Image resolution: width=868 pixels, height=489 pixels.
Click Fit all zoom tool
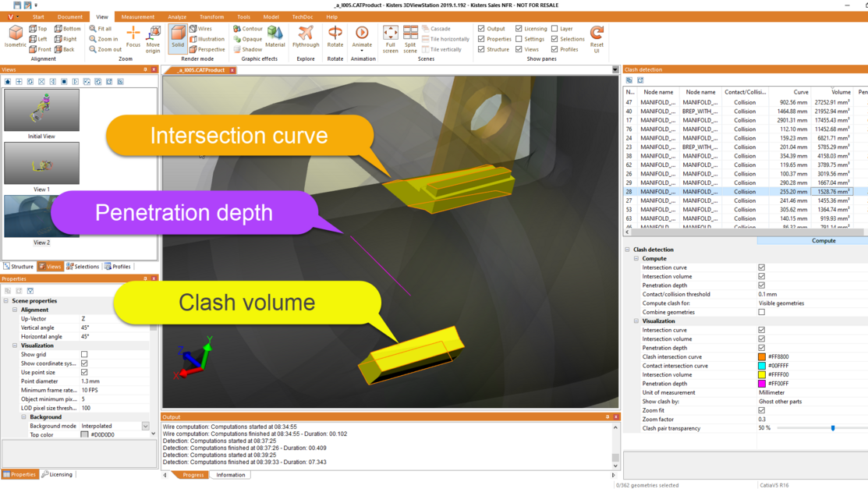pos(100,29)
